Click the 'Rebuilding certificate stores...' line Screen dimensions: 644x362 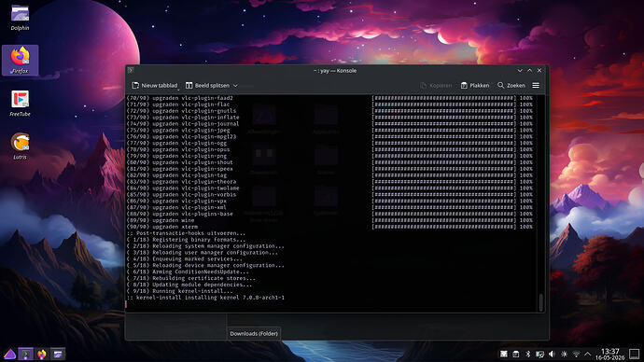191,278
